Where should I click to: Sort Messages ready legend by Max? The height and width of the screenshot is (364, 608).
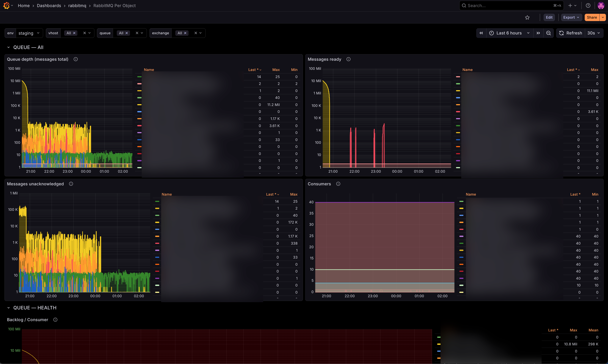pyautogui.click(x=595, y=70)
